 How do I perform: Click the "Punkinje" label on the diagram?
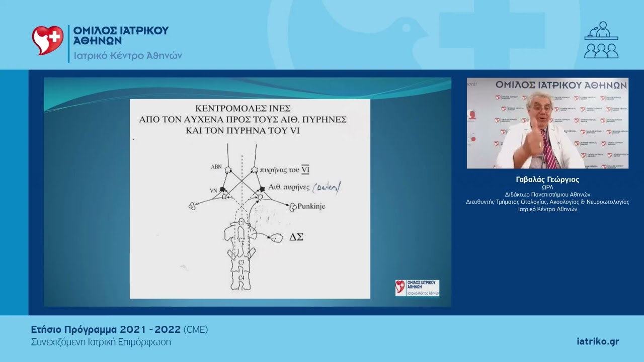coord(311,206)
